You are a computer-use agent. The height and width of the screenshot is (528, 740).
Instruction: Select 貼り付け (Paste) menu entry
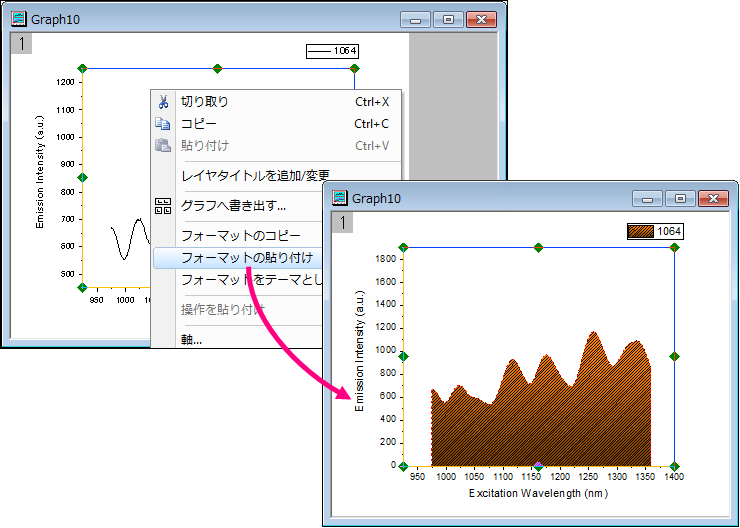point(205,145)
